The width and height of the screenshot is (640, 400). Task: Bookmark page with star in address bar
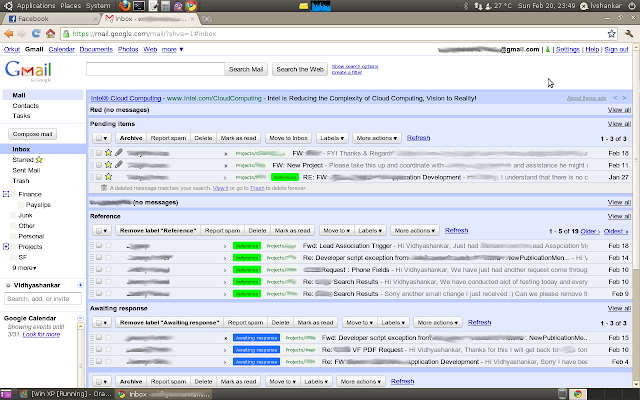click(x=611, y=34)
